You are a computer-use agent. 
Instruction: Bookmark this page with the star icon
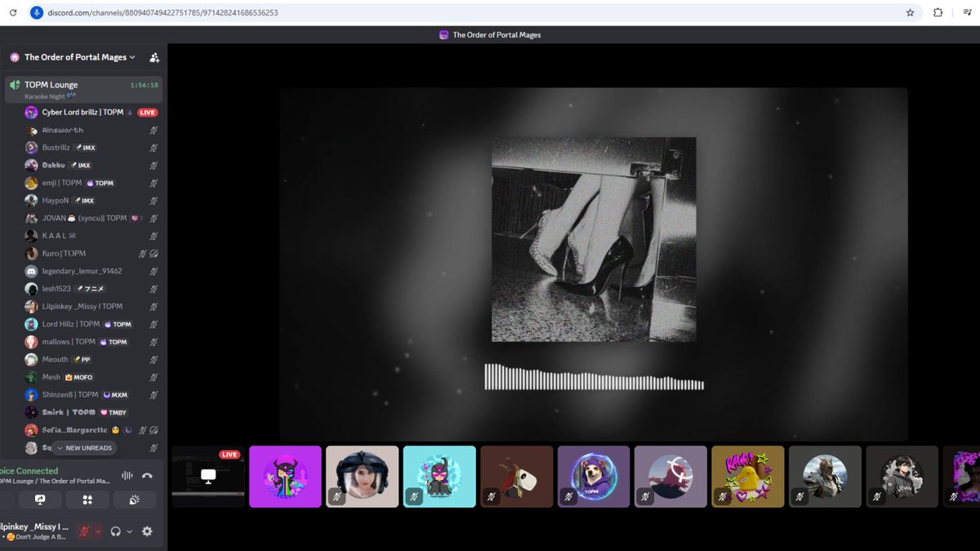[910, 13]
